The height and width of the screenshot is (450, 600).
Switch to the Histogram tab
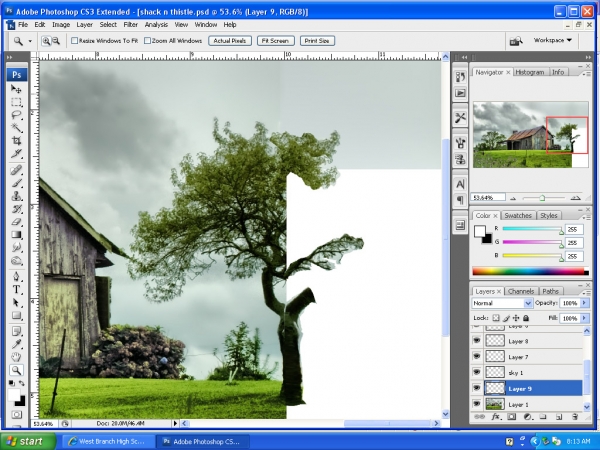[x=530, y=72]
